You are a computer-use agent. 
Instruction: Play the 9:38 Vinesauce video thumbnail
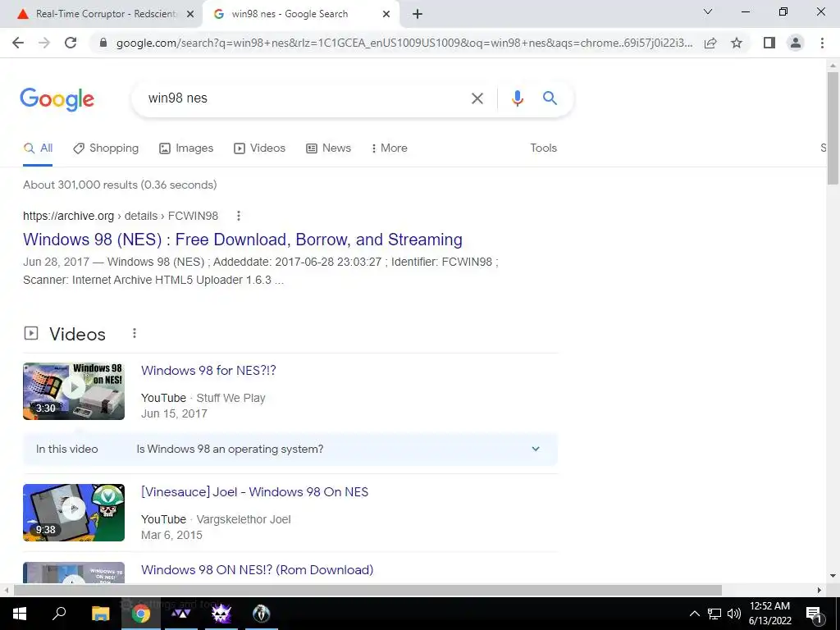point(74,513)
